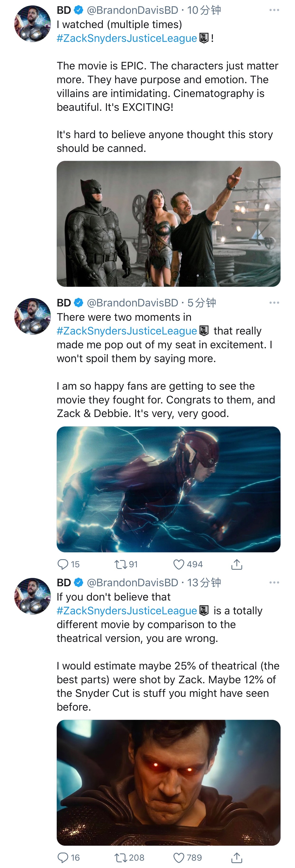
Task: View the Flash running image
Action: 168,489
